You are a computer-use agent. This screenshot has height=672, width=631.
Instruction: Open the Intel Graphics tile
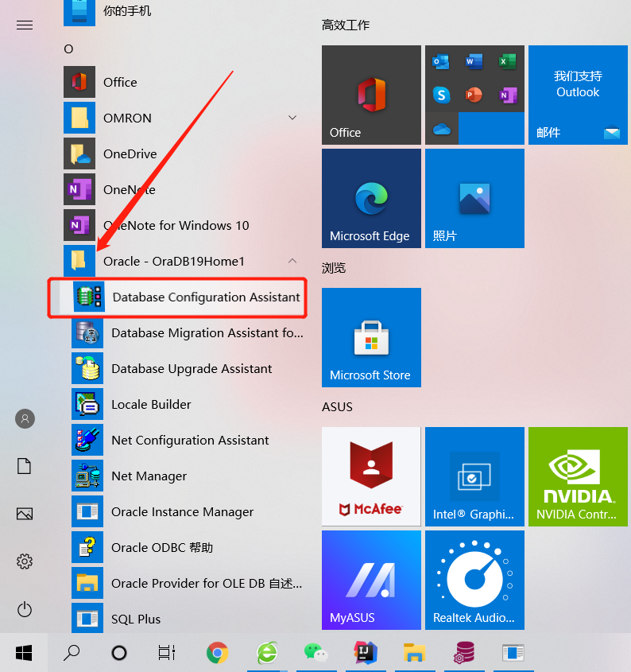tap(474, 476)
